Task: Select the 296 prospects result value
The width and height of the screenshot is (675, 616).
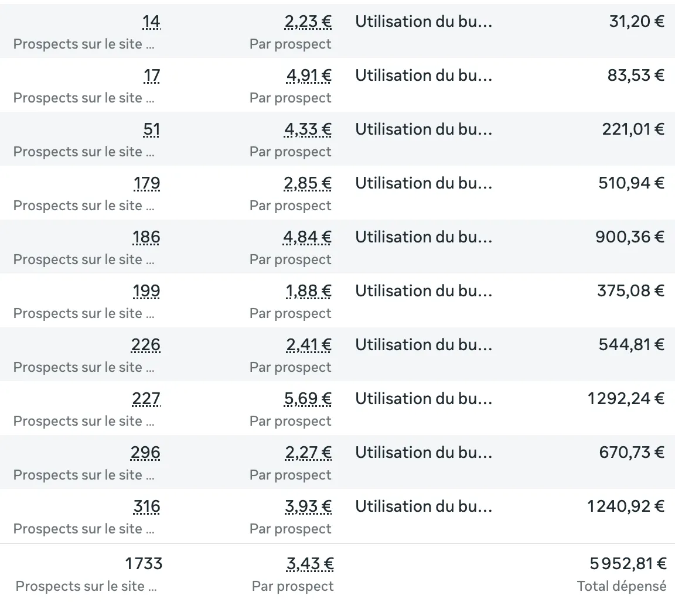Action: tap(145, 453)
